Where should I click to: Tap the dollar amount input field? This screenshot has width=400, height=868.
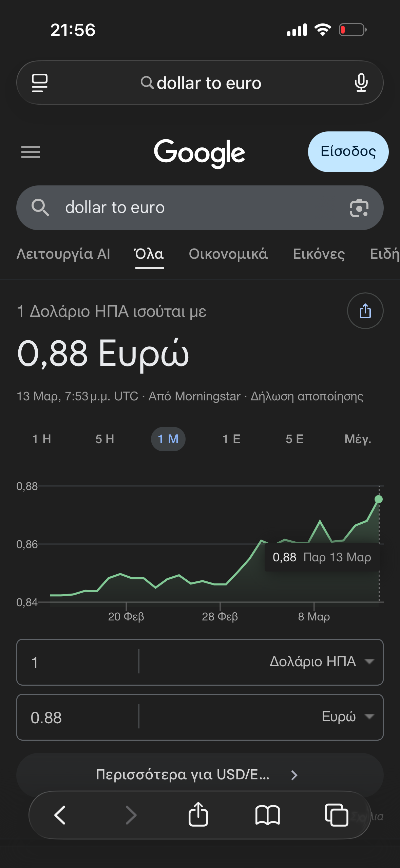click(x=78, y=662)
